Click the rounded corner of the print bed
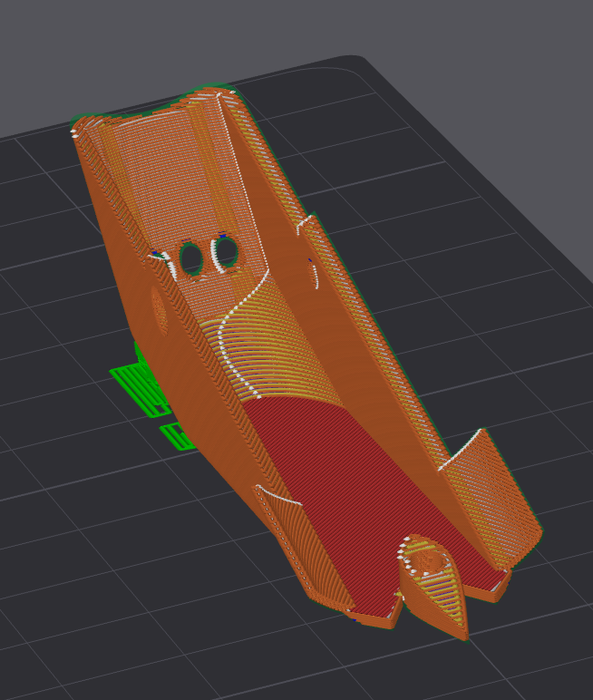Image resolution: width=593 pixels, height=700 pixels. point(357,60)
